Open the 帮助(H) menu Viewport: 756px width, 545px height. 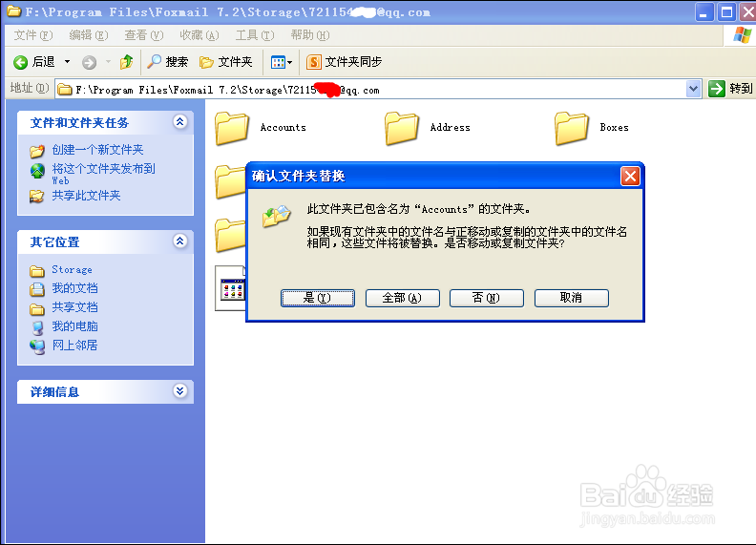(310, 35)
